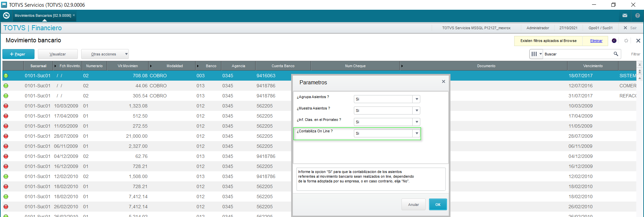Image resolution: width=644 pixels, height=217 pixels.
Task: Click the Vlr.Movimien column header
Action: [x=128, y=66]
